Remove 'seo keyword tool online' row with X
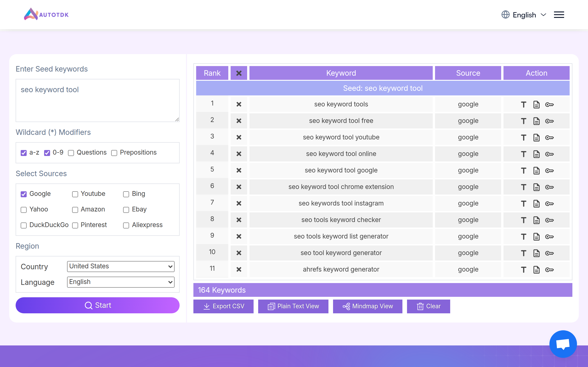Screen dimensions: 588x367 point(239,154)
